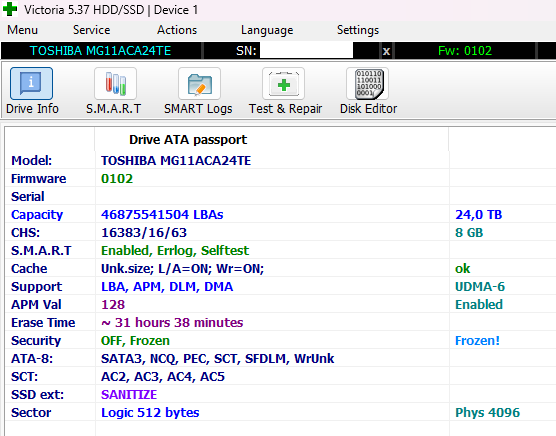Select the Support value 'LBA, APM, DLM, DMA'
The width and height of the screenshot is (556, 436).
(x=167, y=287)
